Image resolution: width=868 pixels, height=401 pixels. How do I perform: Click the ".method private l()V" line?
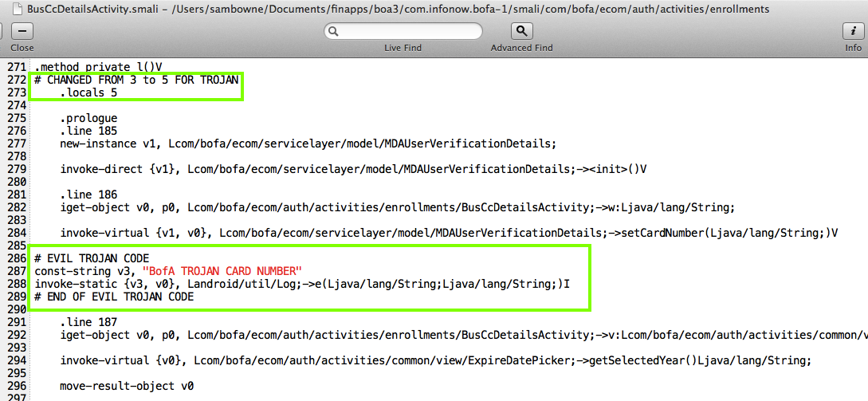(97, 67)
